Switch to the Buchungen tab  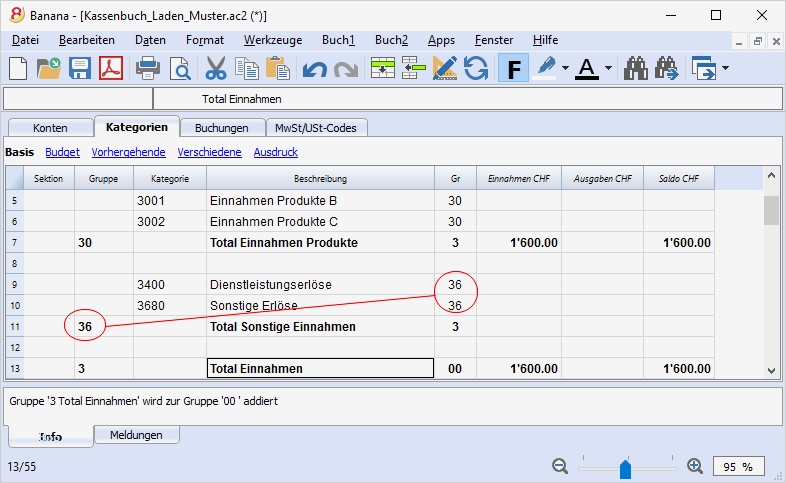pos(222,128)
